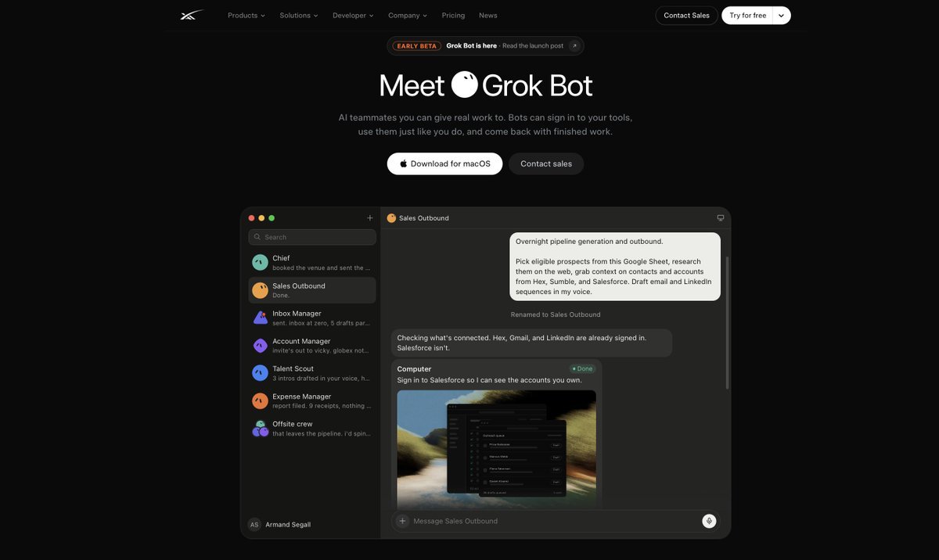The width and height of the screenshot is (939, 560).
Task: Select the Account Manager avatar
Action: [x=260, y=346]
